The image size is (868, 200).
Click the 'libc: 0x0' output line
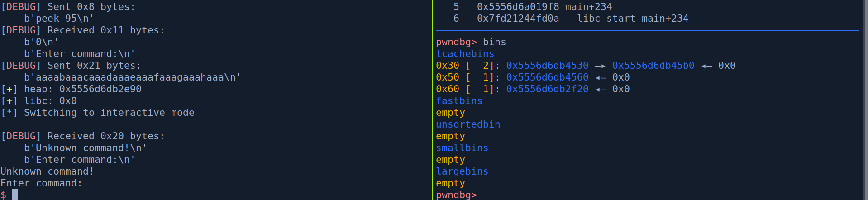(x=50, y=101)
